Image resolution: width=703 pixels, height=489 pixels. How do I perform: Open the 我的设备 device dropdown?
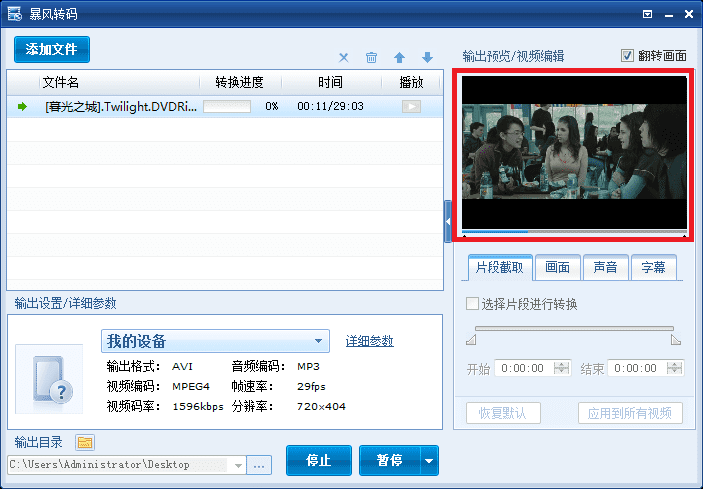[x=215, y=341]
